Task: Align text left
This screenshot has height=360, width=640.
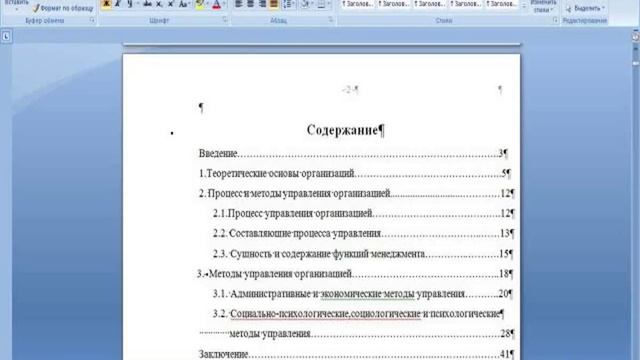Action: coord(239,4)
